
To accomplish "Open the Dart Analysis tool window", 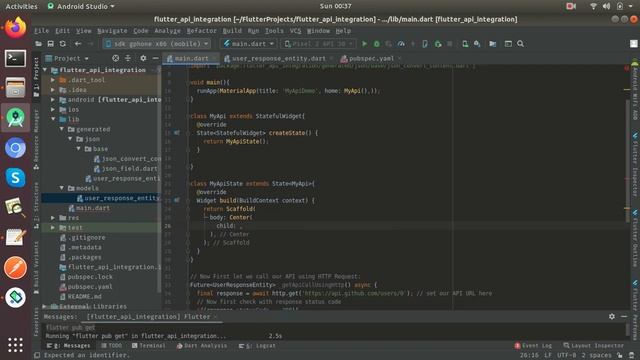I will click(202, 346).
